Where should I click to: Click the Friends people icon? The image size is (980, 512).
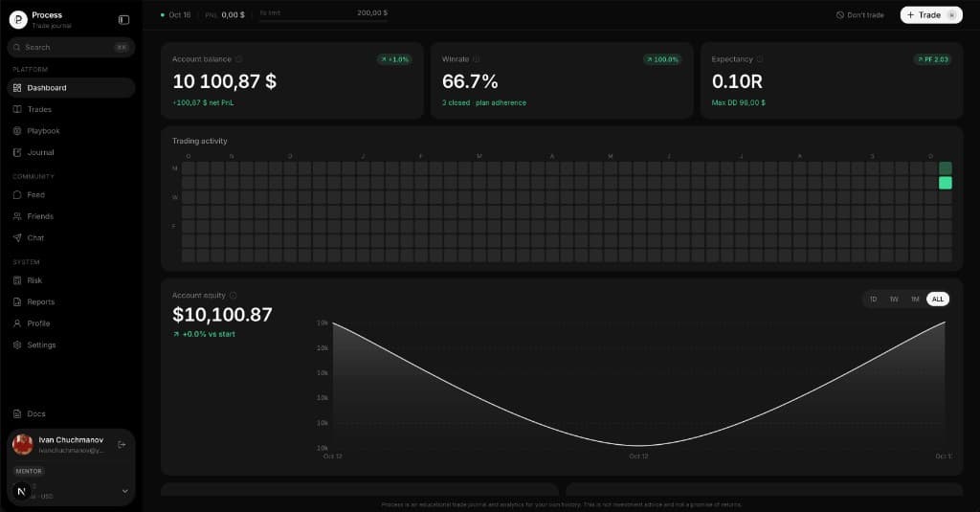pyautogui.click(x=17, y=216)
